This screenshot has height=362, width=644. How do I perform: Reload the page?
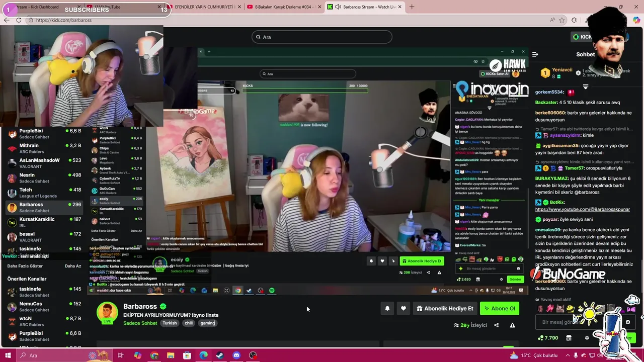pos(19,20)
